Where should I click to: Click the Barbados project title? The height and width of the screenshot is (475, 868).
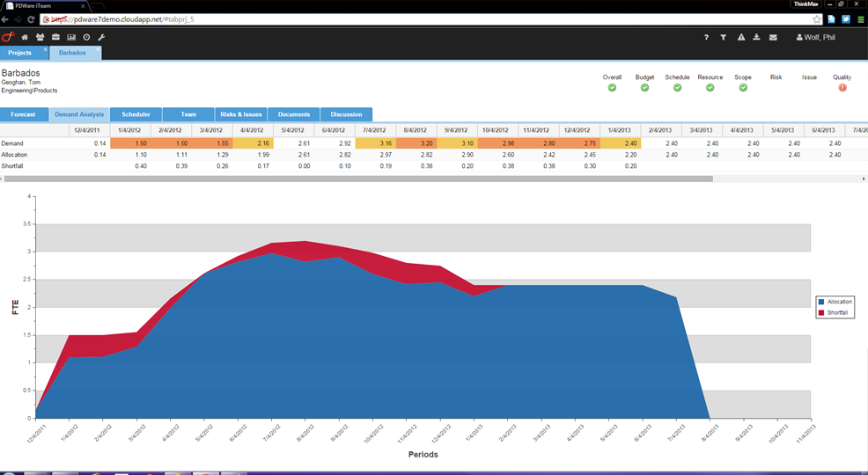pos(20,73)
